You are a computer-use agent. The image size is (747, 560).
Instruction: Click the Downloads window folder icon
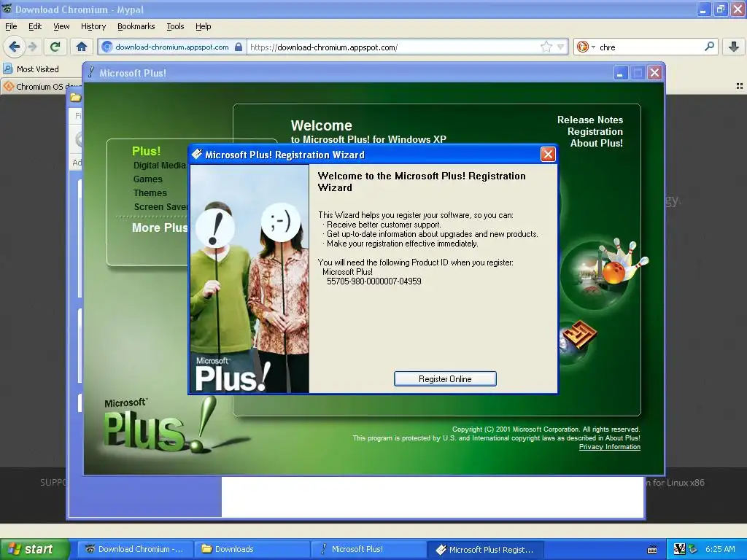(76, 98)
